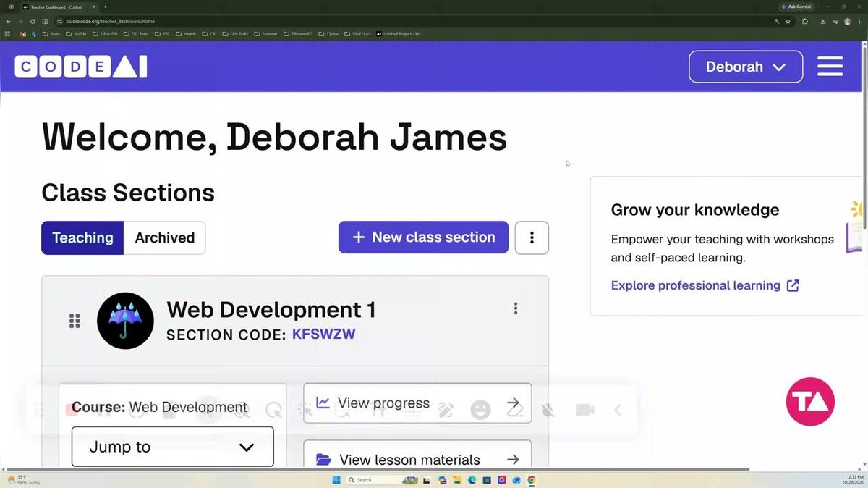Open the Google Drive bookmark icon
This screenshot has width=868, height=488.
point(33,33)
